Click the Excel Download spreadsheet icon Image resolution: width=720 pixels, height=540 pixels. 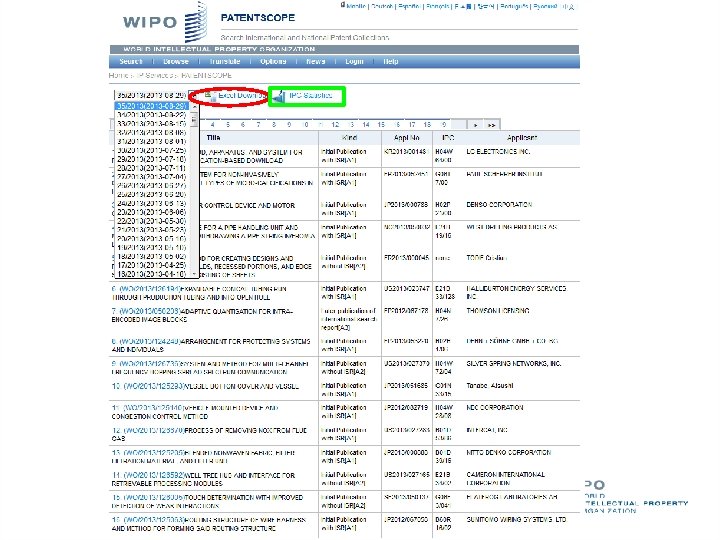(210, 96)
